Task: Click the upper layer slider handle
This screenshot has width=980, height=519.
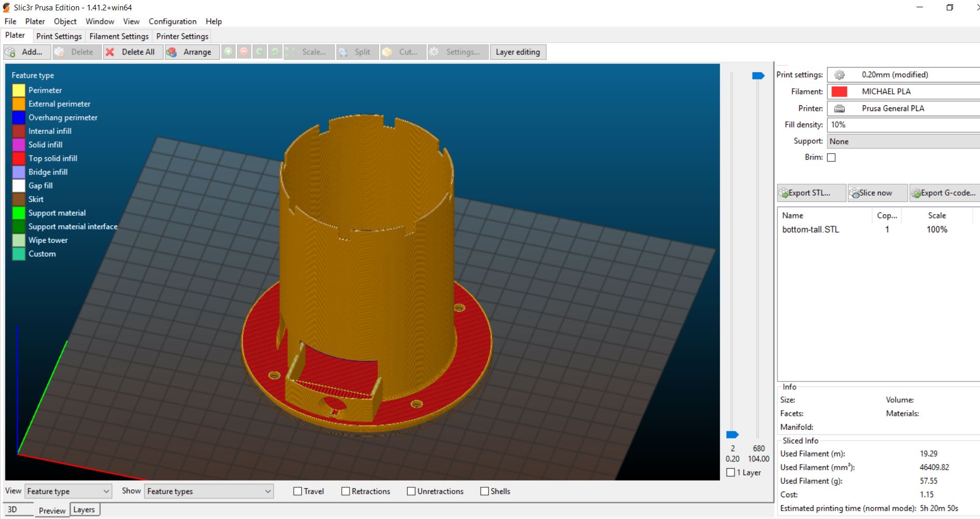Action: click(x=758, y=76)
